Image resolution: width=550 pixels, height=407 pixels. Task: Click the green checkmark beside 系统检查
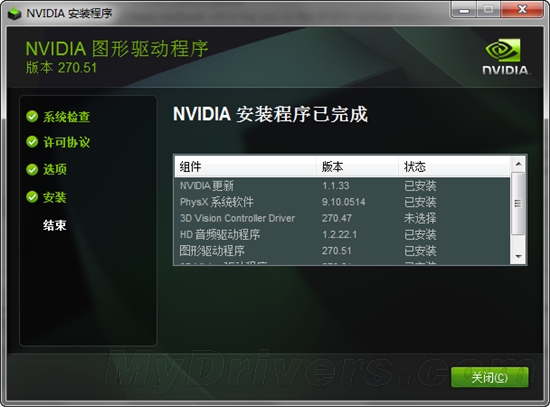(x=32, y=116)
